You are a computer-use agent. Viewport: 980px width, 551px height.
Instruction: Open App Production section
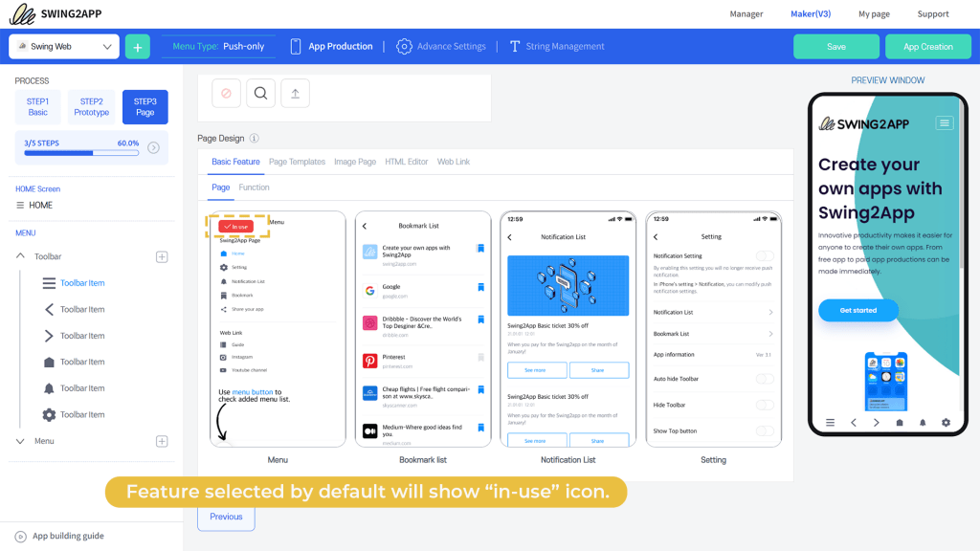pyautogui.click(x=331, y=46)
